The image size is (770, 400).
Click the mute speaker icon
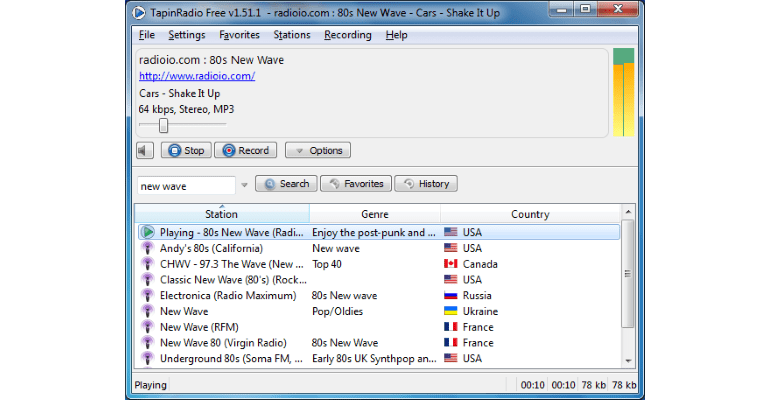pos(145,151)
